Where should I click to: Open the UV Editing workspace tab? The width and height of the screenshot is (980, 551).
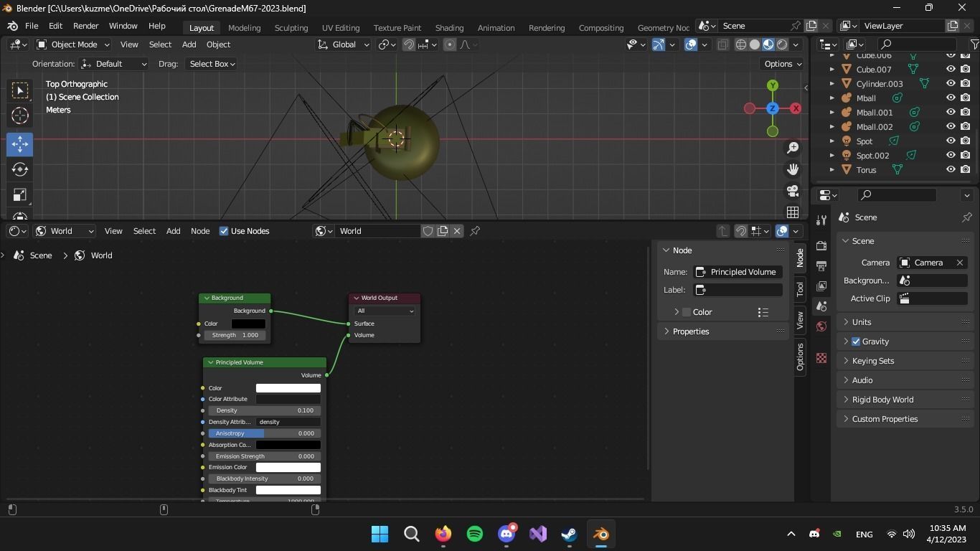341,27
